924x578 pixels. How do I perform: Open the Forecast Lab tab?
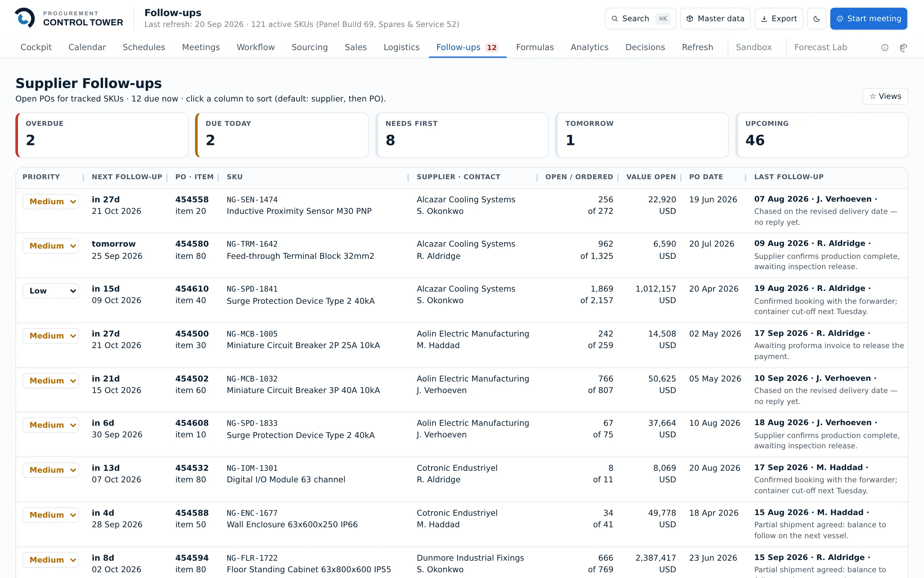820,48
